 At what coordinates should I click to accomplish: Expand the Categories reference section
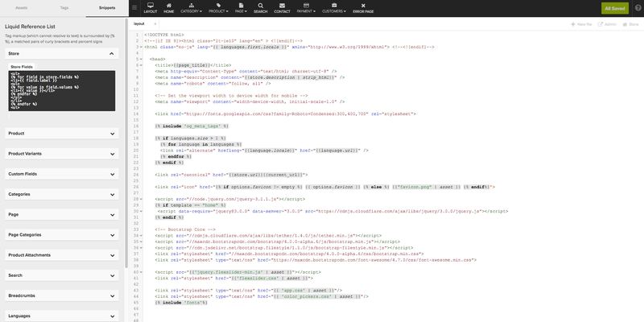62,194
